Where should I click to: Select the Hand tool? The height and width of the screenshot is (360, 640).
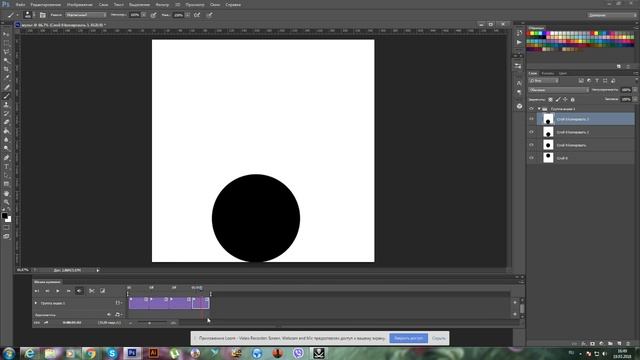pos(6,193)
